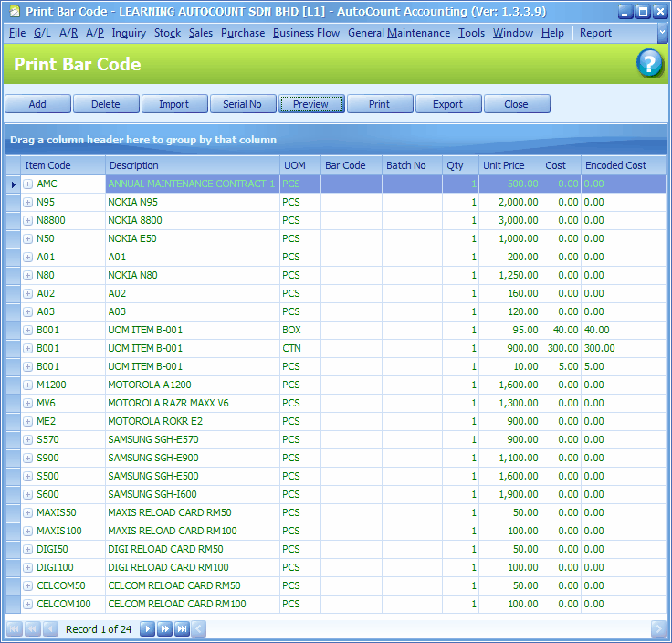672x643 pixels.
Task: Click the application icon in the title bar
Action: point(15,11)
